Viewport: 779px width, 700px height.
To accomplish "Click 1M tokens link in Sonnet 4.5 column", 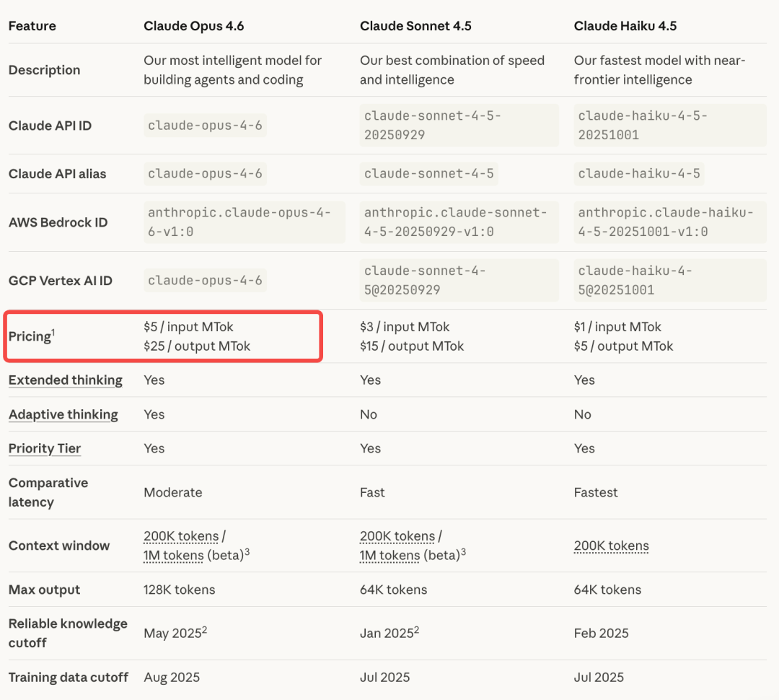I will (390, 555).
